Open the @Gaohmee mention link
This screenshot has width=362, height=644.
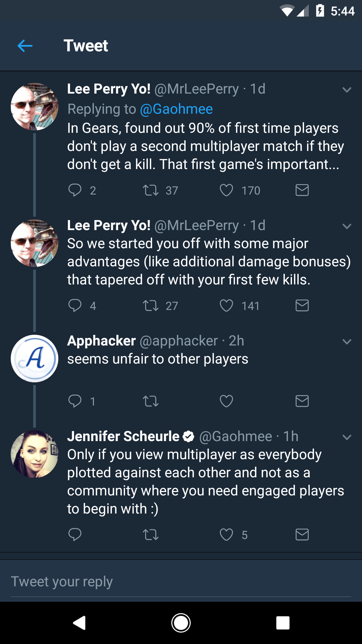[176, 109]
